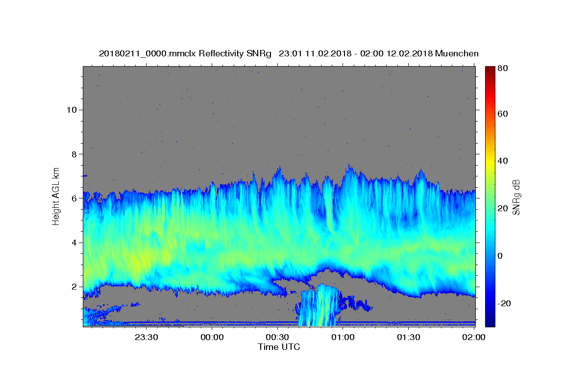Click the '23:30' time tick label
Image resolution: width=588 pixels, height=392 pixels.
click(x=147, y=337)
